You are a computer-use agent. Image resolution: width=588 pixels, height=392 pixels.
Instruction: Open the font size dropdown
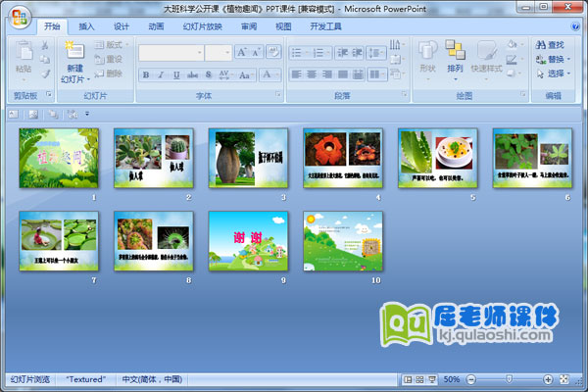227,53
